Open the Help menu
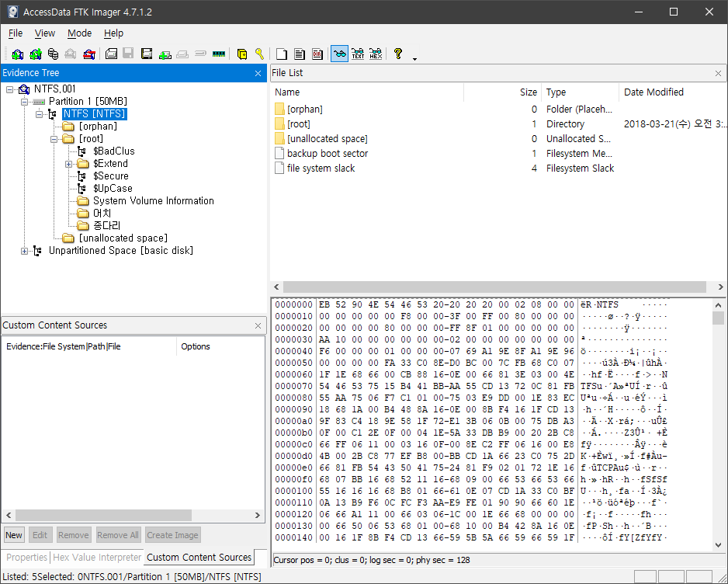The height and width of the screenshot is (584, 728). click(x=113, y=33)
